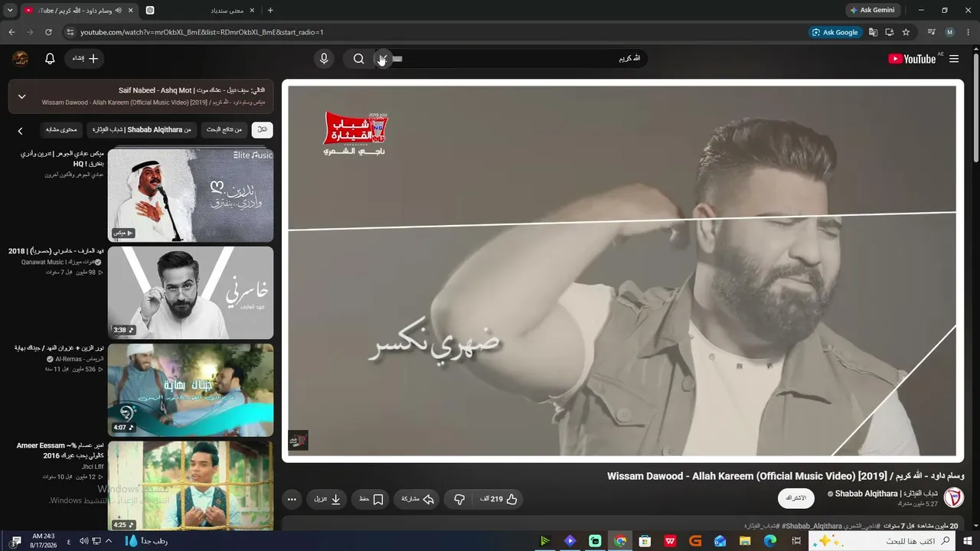Select the من نتائج البحث chip
Image resolution: width=980 pixels, height=551 pixels.
click(x=225, y=130)
